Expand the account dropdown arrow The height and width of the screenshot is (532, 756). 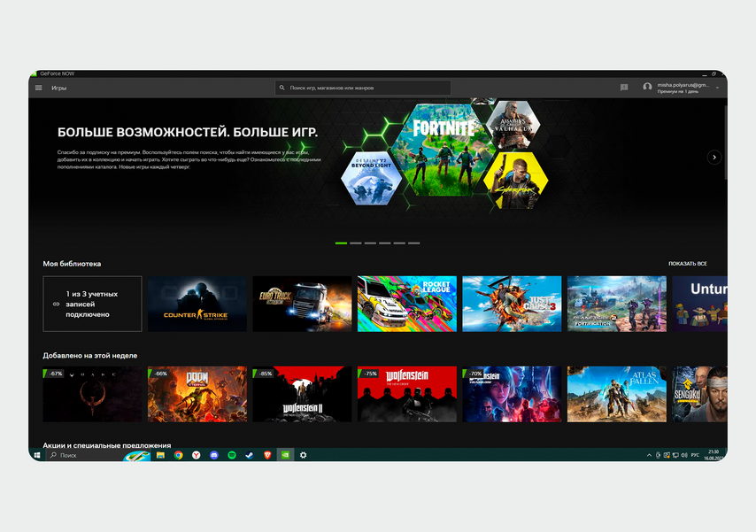click(717, 88)
